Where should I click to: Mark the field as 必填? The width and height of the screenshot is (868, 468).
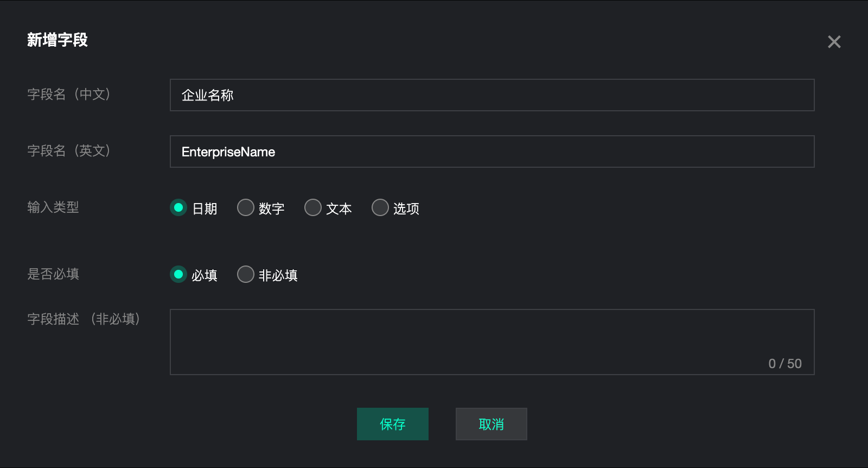(178, 274)
